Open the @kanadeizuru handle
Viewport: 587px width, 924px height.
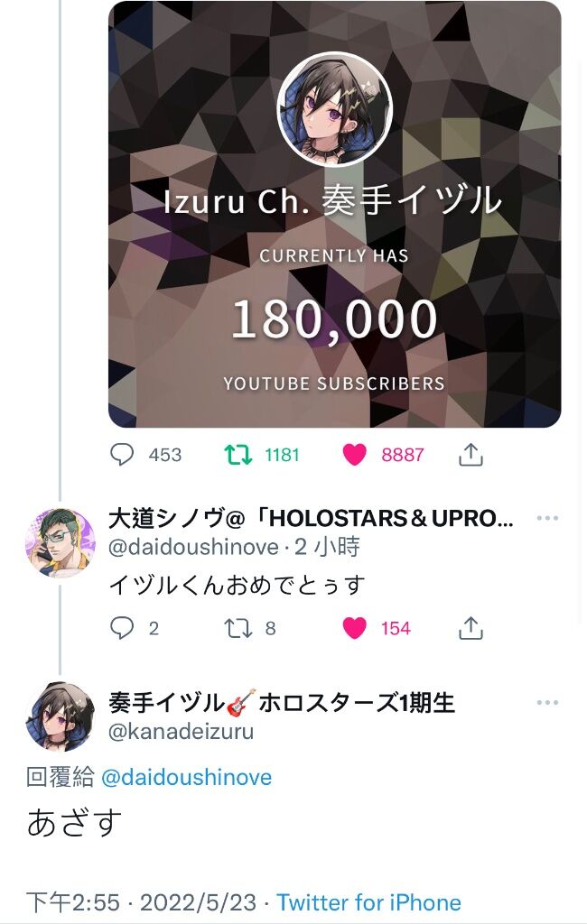[x=182, y=731]
